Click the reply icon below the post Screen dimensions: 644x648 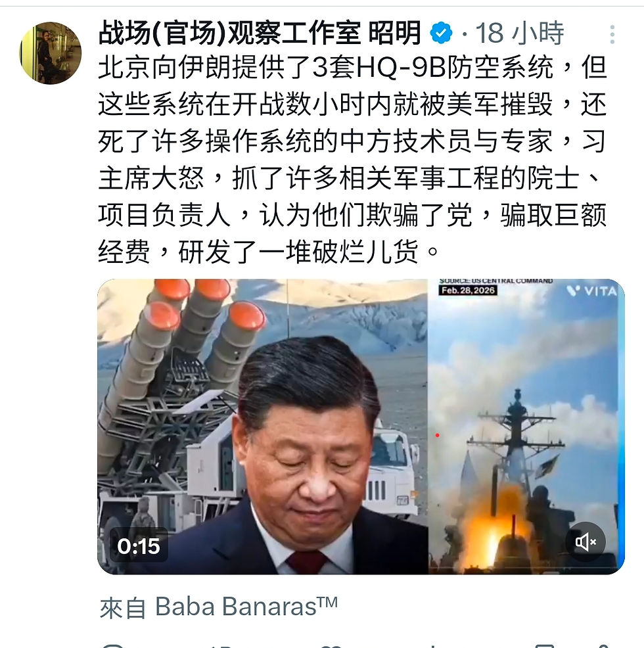click(112, 645)
